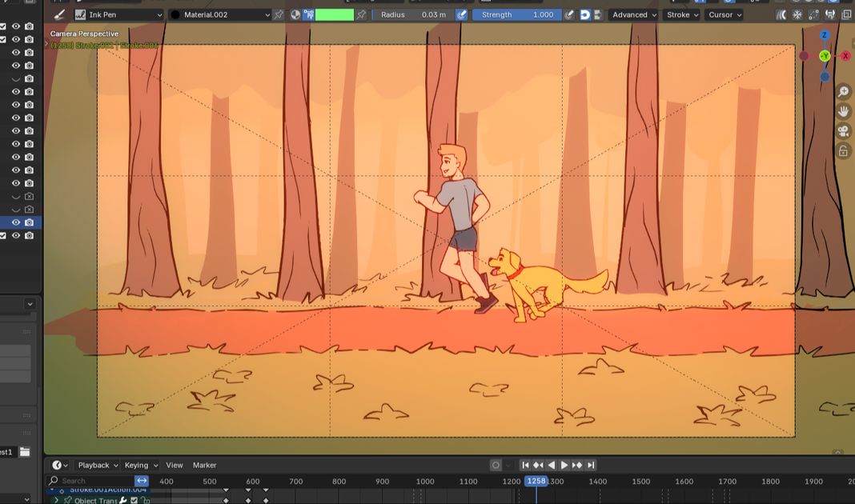Image resolution: width=855 pixels, height=504 pixels.
Task: Open auto keyframing options dropdown
Action: (508, 465)
